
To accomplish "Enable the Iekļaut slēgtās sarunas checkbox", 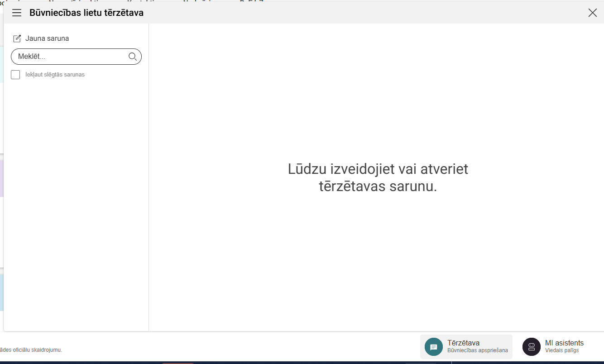I will pos(15,74).
